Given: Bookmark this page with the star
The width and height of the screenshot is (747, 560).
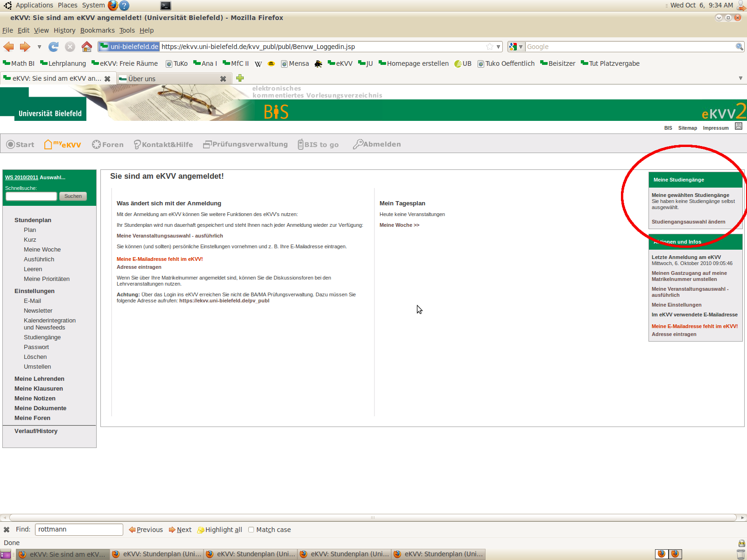Looking at the screenshot, I should coord(490,47).
